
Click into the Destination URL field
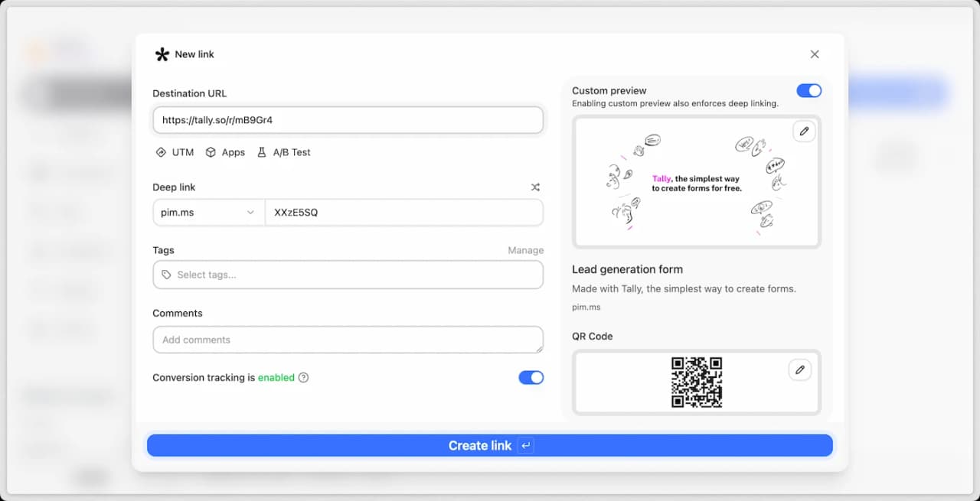point(348,120)
